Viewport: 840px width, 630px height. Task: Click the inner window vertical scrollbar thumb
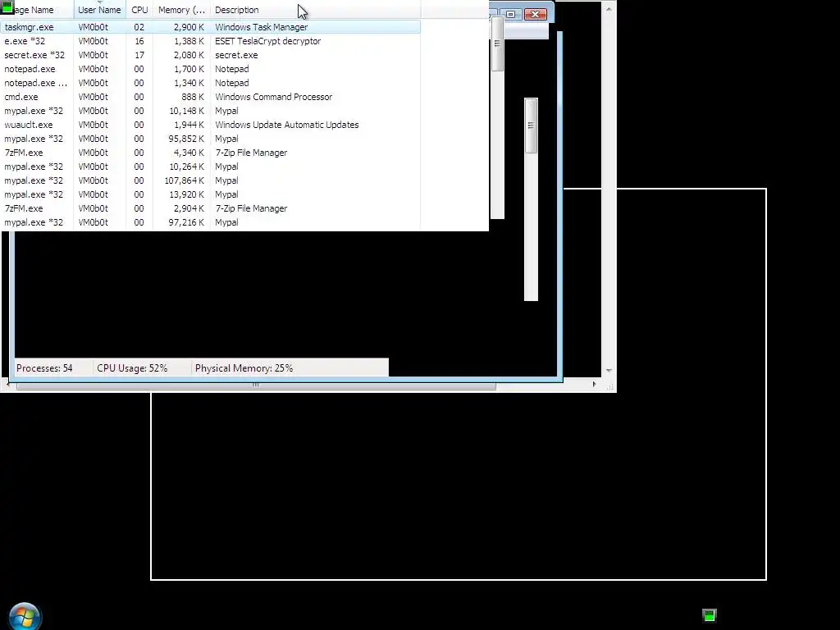point(531,126)
